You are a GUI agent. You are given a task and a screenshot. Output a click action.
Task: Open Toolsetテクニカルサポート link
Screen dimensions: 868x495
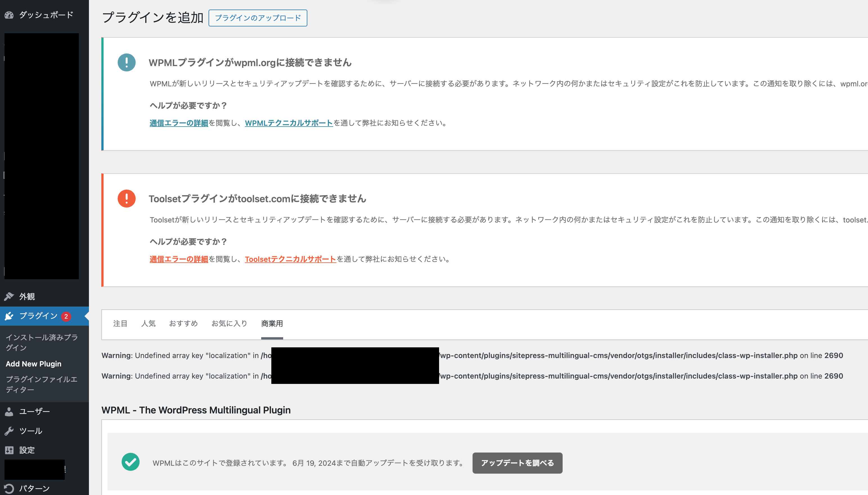290,259
